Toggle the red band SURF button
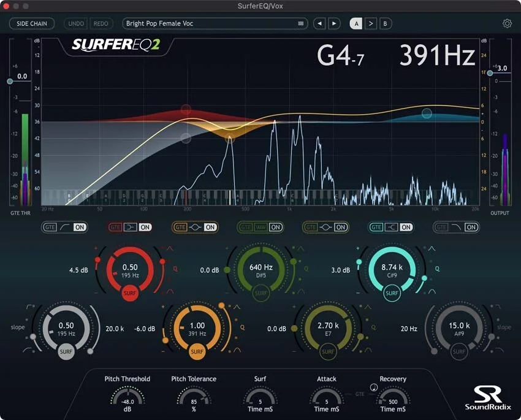Screen dimensions: 521x420 pyautogui.click(x=130, y=293)
